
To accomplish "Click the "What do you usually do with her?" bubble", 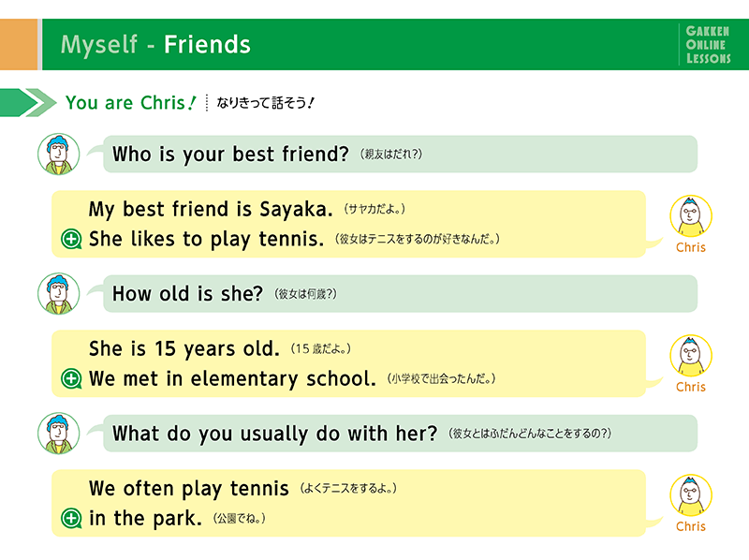I will coord(400,434).
